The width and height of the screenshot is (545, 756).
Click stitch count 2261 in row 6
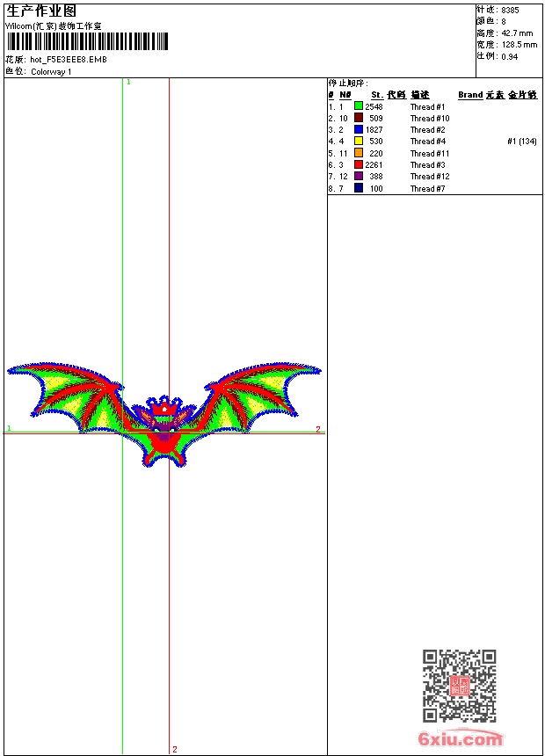(x=374, y=165)
